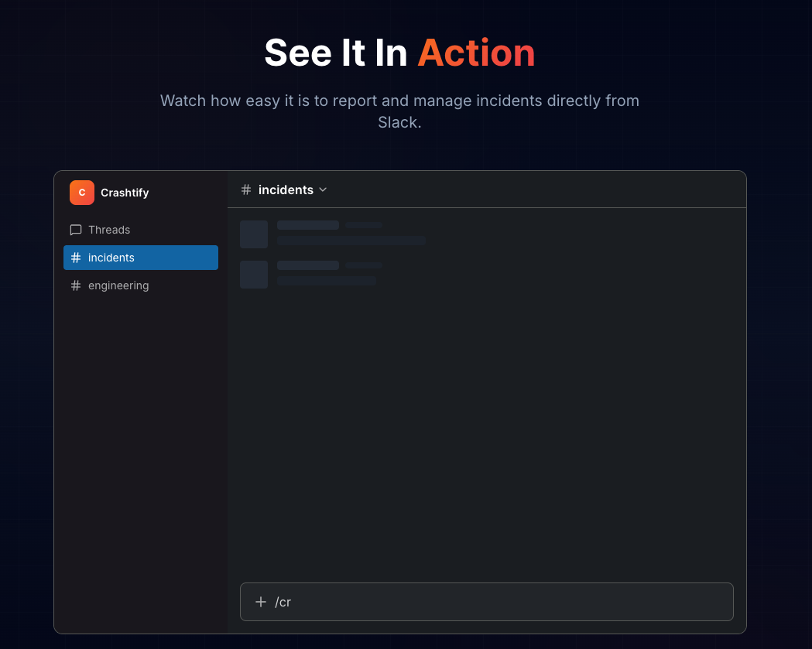Viewport: 812px width, 649px height.
Task: Click the chevron icon after incidents header
Action: pyautogui.click(x=323, y=190)
